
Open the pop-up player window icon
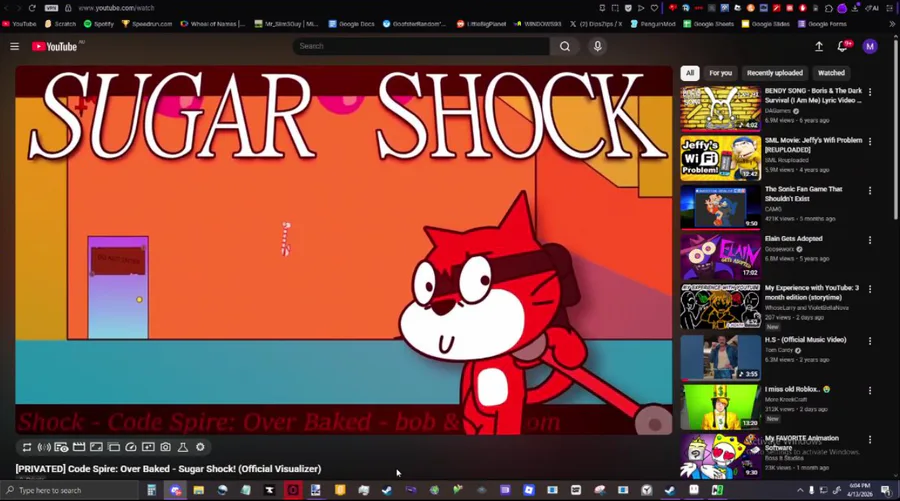[x=114, y=447]
